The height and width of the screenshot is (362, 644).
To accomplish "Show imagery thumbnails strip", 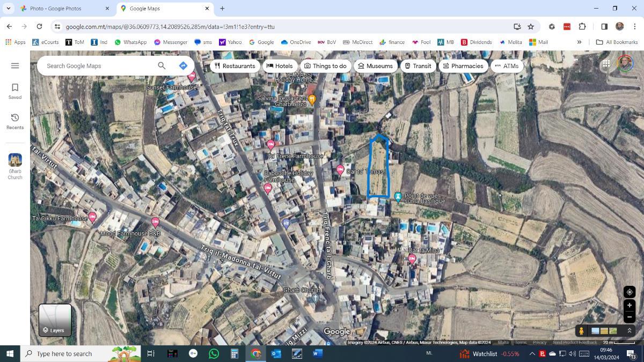I will [x=604, y=331].
